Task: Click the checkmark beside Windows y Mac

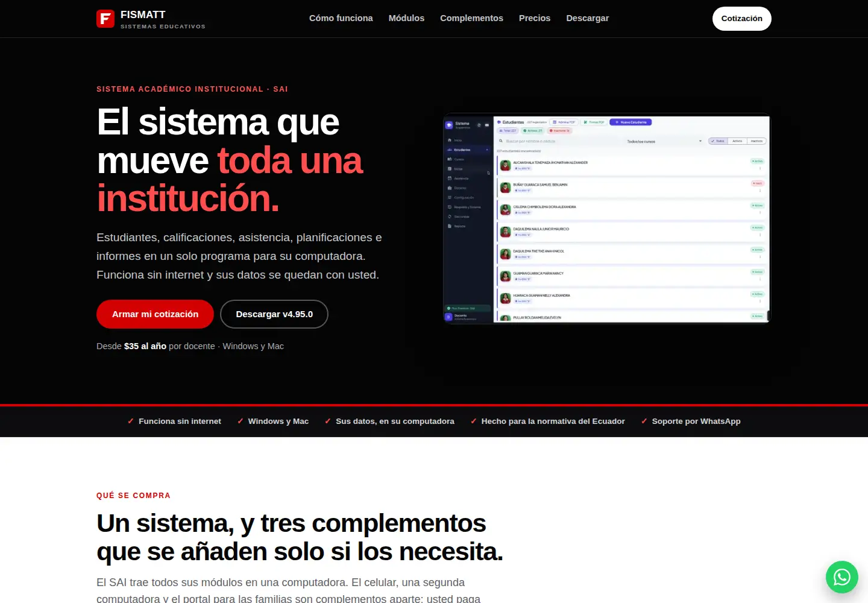Action: click(240, 421)
